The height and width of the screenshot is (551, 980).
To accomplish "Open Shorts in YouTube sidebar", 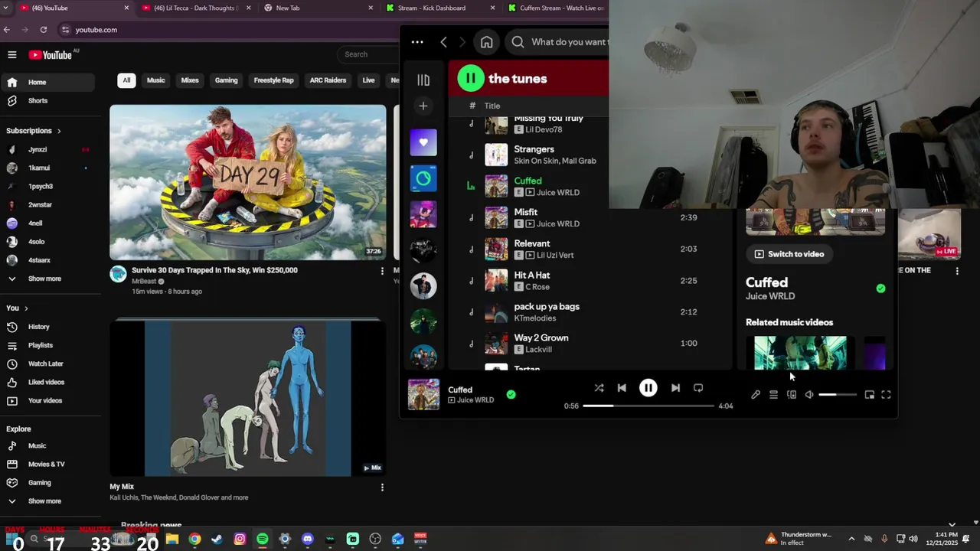I will (47, 101).
